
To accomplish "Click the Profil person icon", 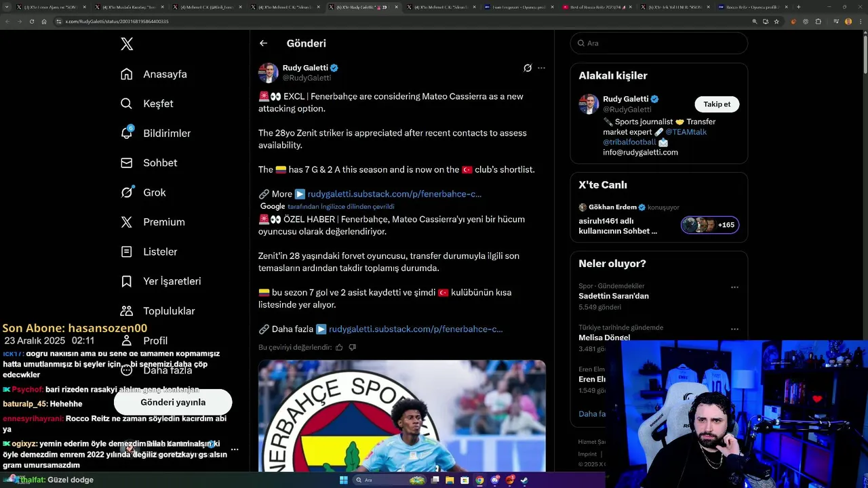I will pos(127,340).
